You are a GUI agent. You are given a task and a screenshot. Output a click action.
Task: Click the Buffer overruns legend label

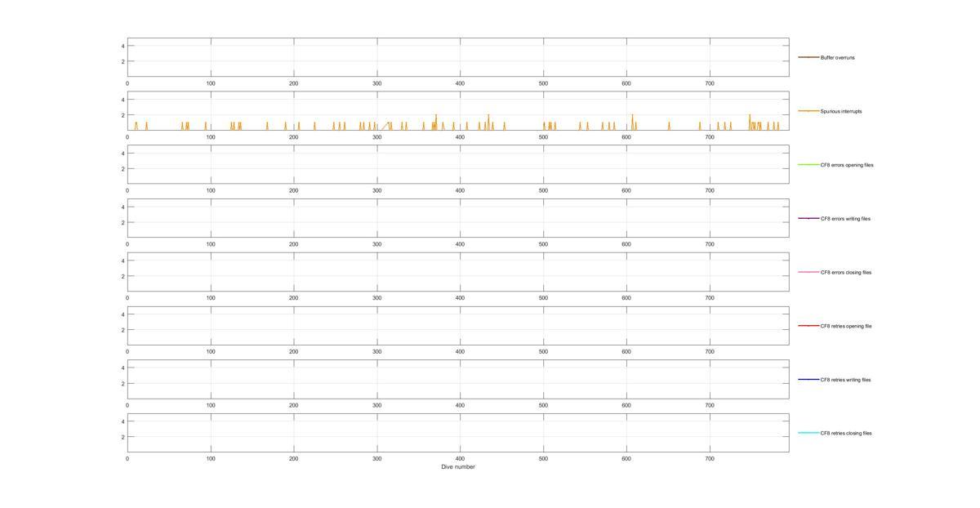tap(838, 58)
